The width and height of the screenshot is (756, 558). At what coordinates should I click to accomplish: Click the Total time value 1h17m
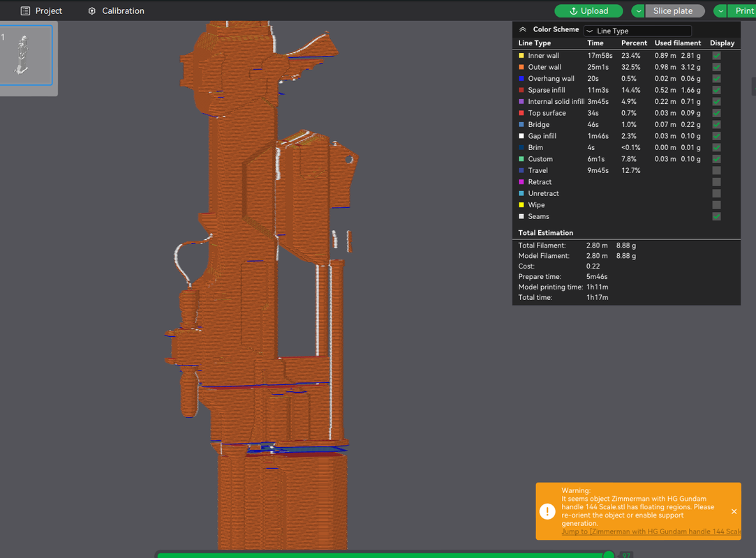598,297
